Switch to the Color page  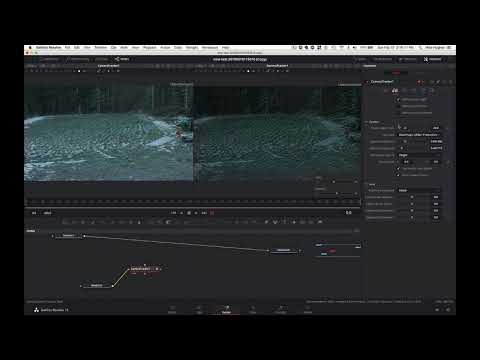point(253,310)
